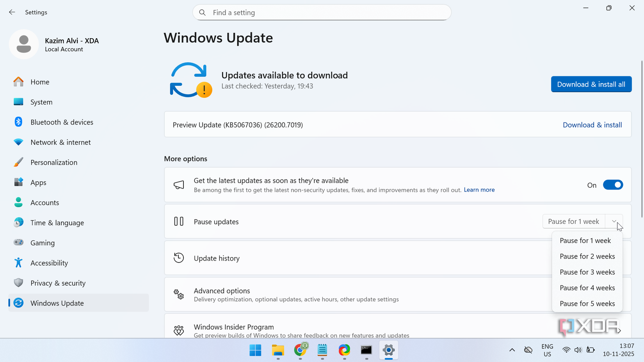The width and height of the screenshot is (644, 362).
Task: Open Privacy & security section
Action: click(58, 283)
